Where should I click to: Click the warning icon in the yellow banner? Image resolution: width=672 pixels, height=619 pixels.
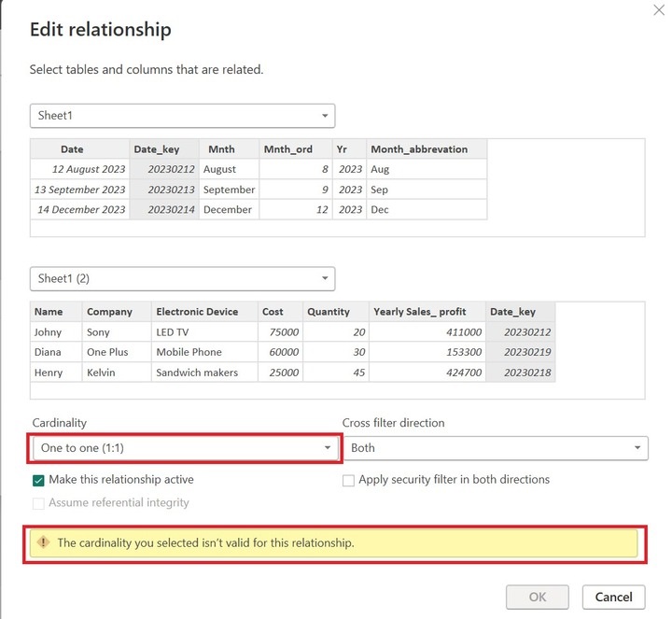coord(43,542)
